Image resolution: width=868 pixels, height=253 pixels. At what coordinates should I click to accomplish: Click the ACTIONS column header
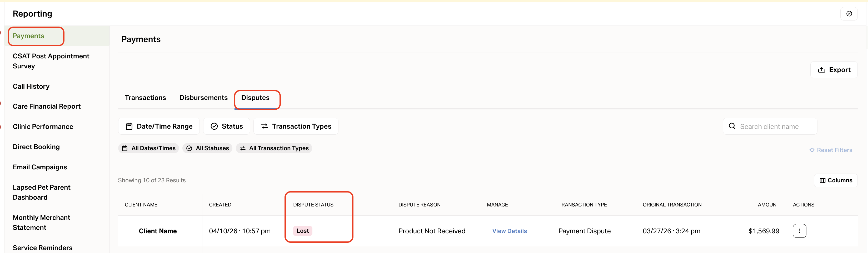click(804, 205)
